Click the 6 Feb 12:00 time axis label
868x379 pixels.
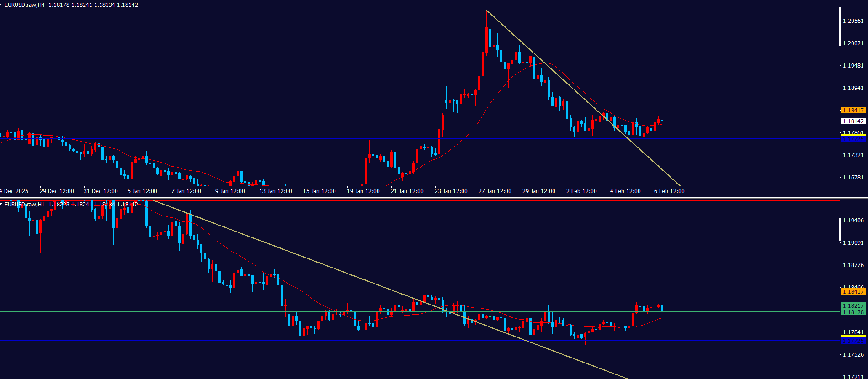669,191
